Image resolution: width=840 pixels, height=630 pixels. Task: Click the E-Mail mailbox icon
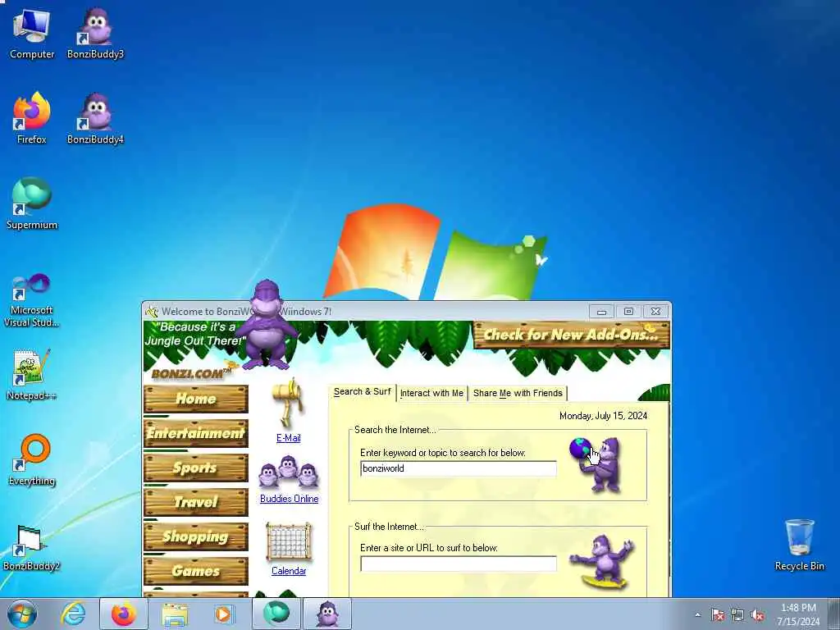(288, 403)
